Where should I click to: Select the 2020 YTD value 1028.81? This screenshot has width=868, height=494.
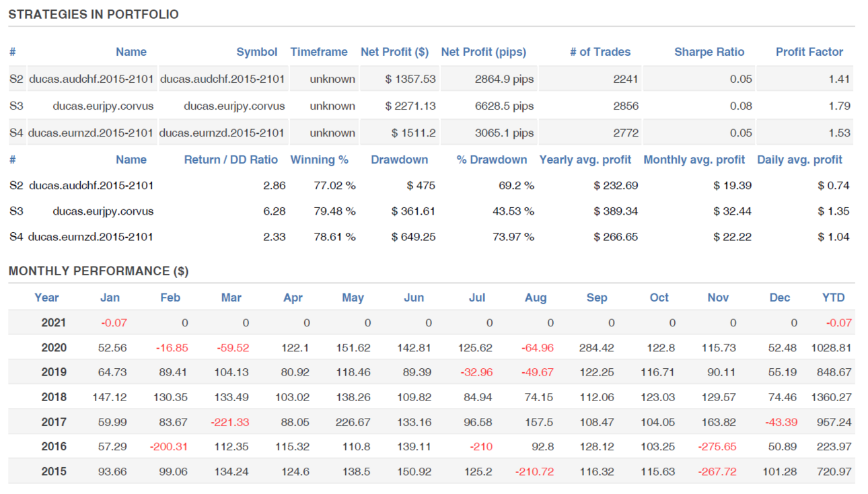[832, 348]
